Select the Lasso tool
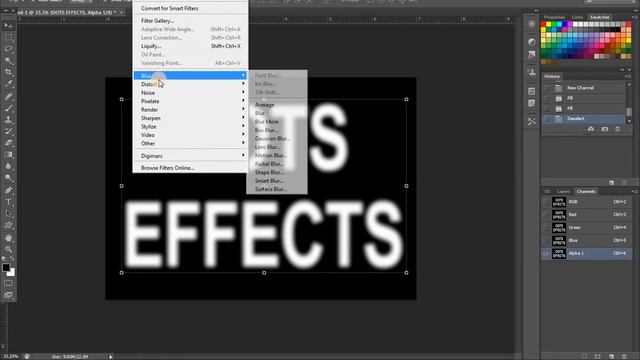 tap(8, 49)
